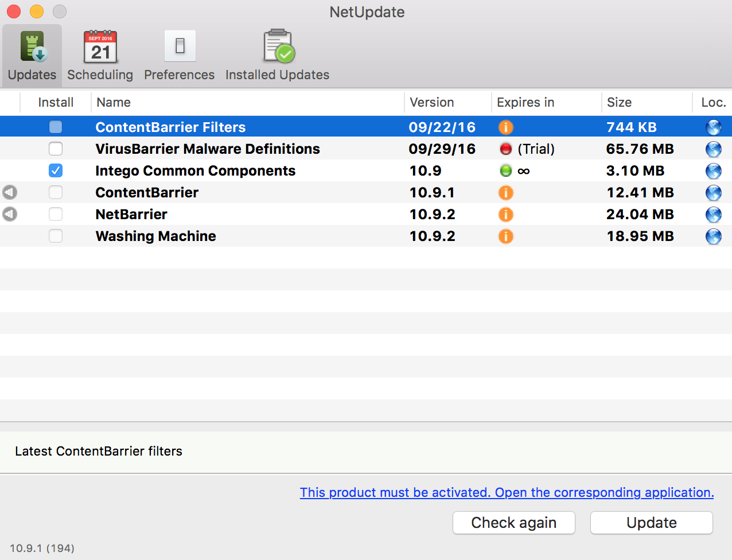Show the Installed Updates list
The width and height of the screenshot is (732, 560).
(278, 56)
